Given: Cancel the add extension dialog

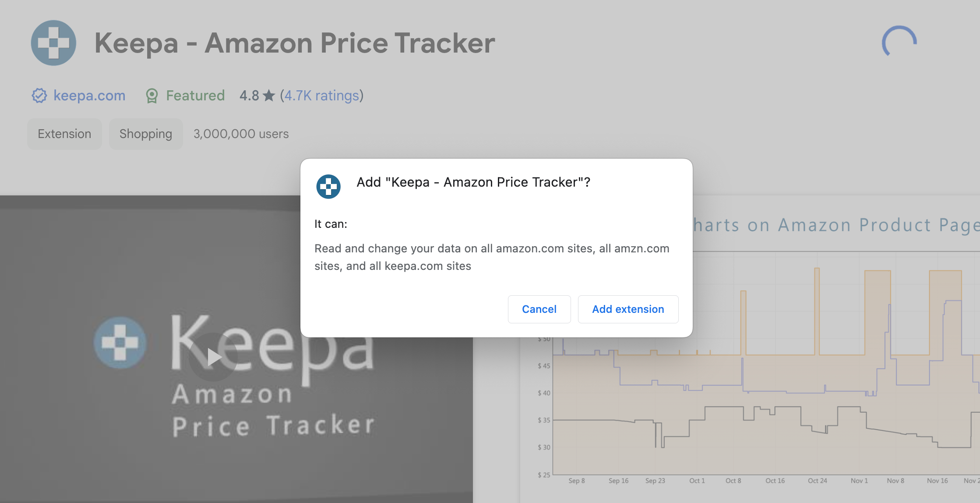Looking at the screenshot, I should (x=539, y=309).
